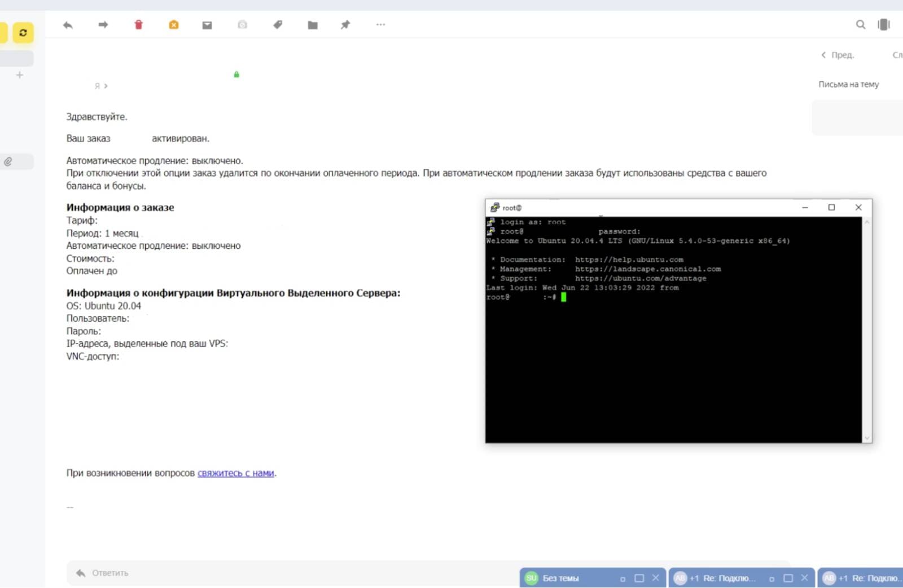Viewport: 903px width, 588px height.
Task: Click the "OS: Ubuntu 20.04" line
Action: tap(104, 306)
